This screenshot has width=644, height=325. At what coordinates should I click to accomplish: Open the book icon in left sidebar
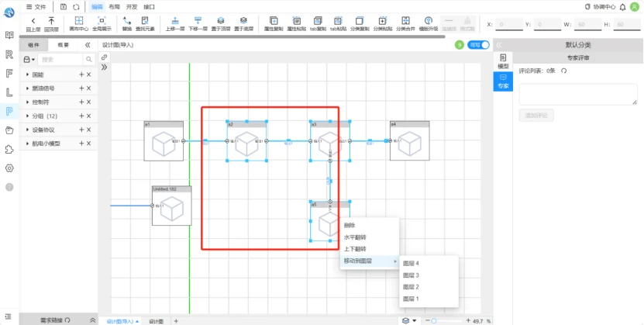(9, 36)
